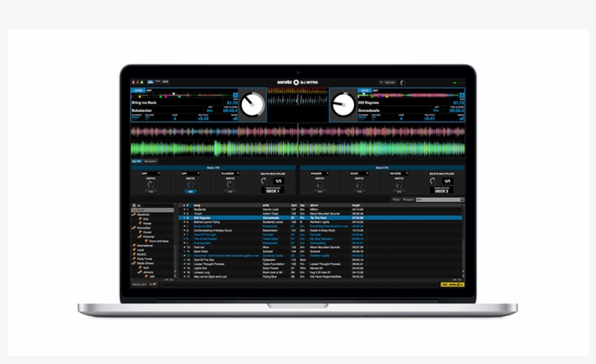Viewport: 596px width, 364px height.
Task: Open the Echo effect dropdown
Action: pyautogui.click(x=359, y=174)
